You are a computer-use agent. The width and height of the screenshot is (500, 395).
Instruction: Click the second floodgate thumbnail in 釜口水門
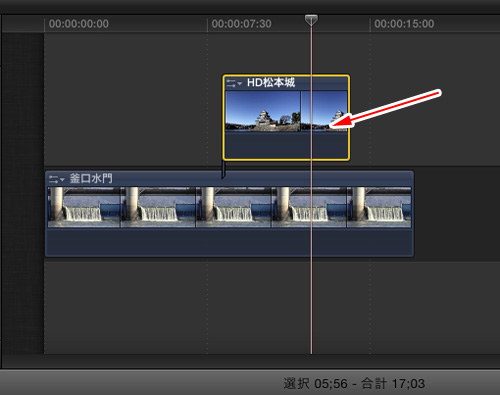(x=158, y=207)
